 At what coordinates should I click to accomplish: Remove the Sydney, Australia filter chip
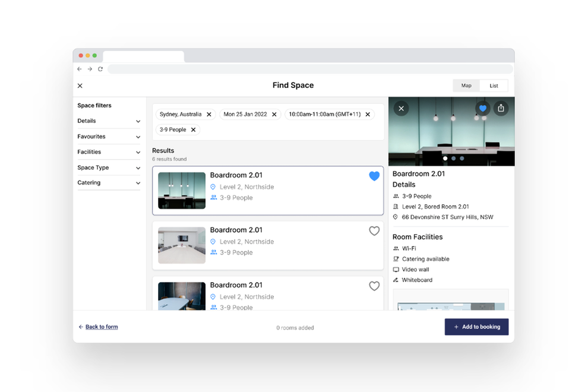[x=208, y=114]
